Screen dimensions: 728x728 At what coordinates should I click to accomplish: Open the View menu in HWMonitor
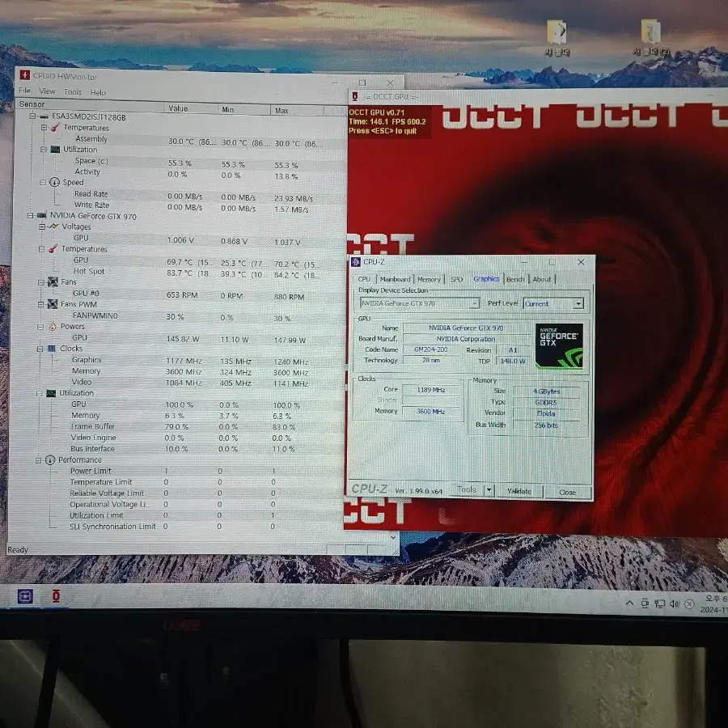(47, 91)
